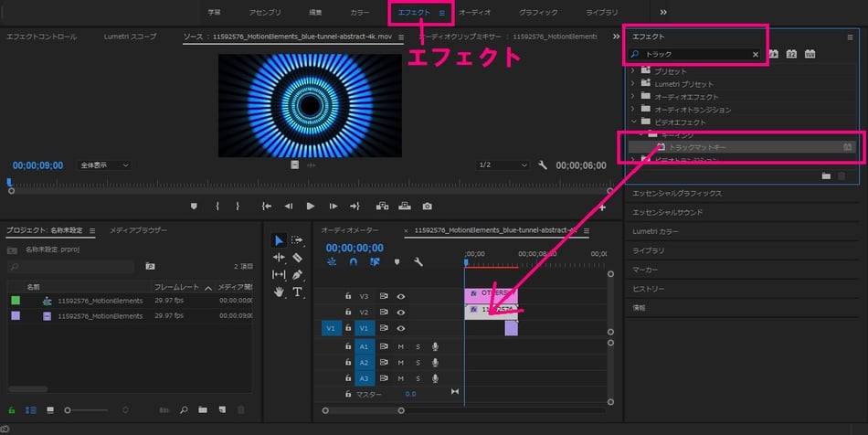Select the Type tool
The image size is (868, 435).
click(x=298, y=292)
